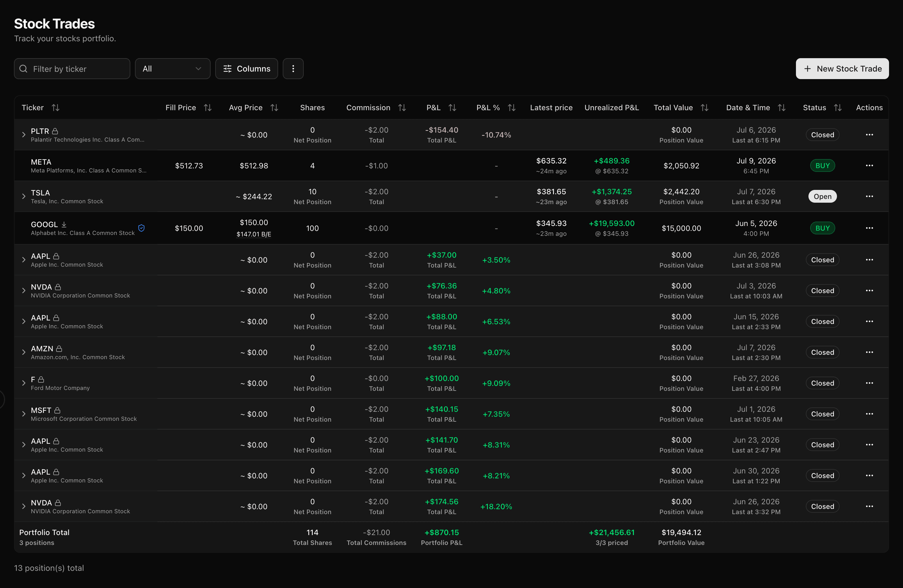Screen dimensions: 903x588
Task: Expand NVDA row dated Jun 26, 2026
Action: [24, 507]
